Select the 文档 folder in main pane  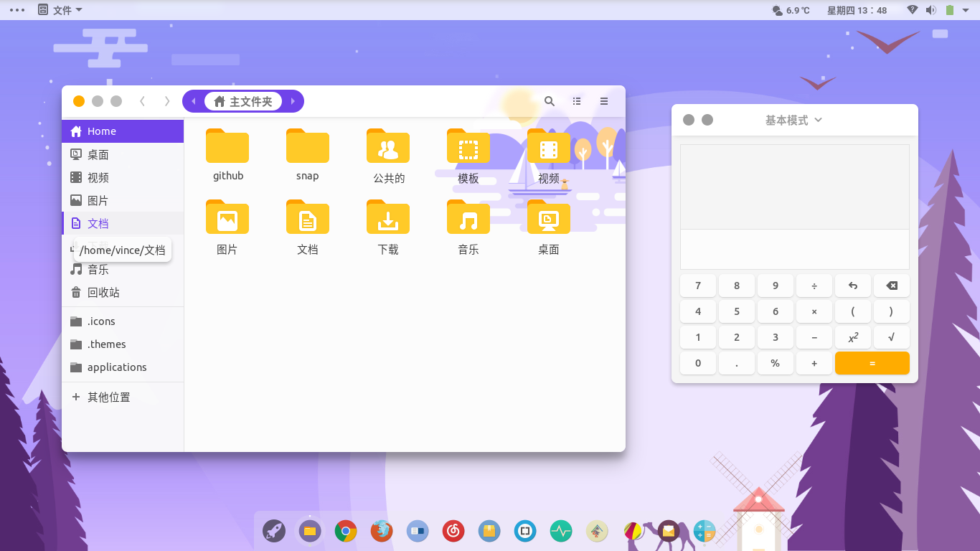(x=308, y=217)
